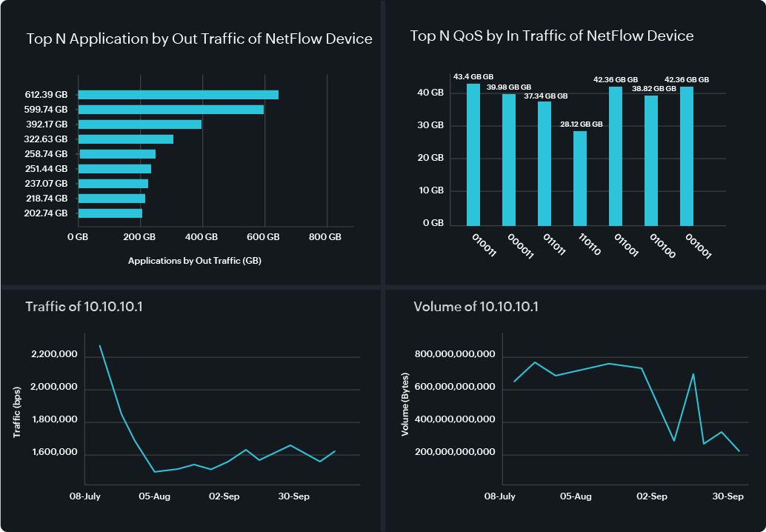Click the Applications by Out Traffic axis label

[x=194, y=261]
